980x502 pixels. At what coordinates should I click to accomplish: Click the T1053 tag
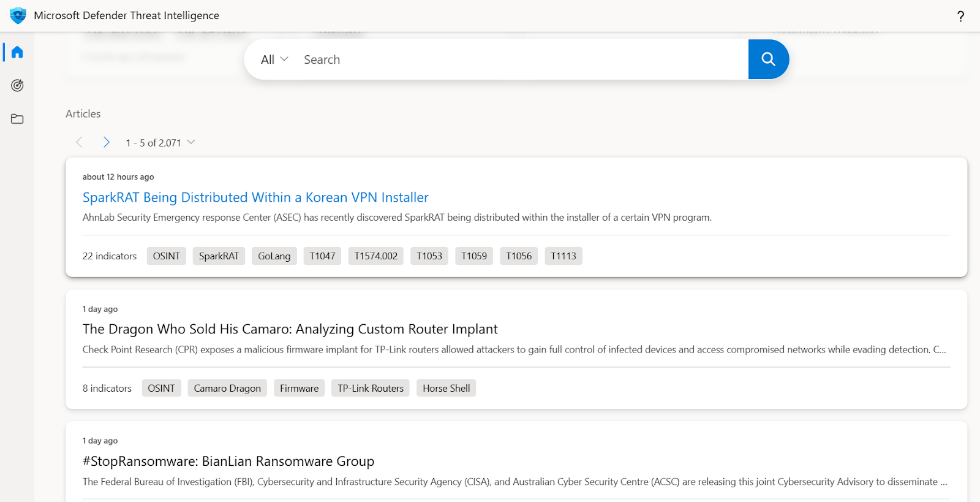click(429, 256)
